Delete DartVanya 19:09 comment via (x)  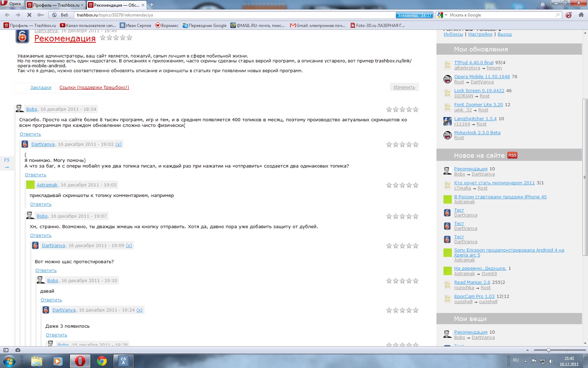point(129,246)
